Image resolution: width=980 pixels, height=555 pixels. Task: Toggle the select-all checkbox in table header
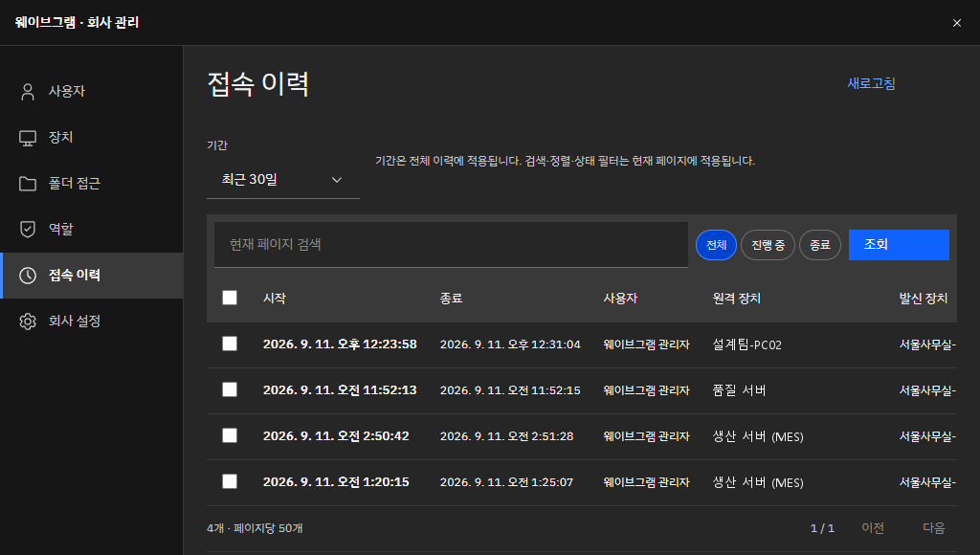click(x=230, y=298)
